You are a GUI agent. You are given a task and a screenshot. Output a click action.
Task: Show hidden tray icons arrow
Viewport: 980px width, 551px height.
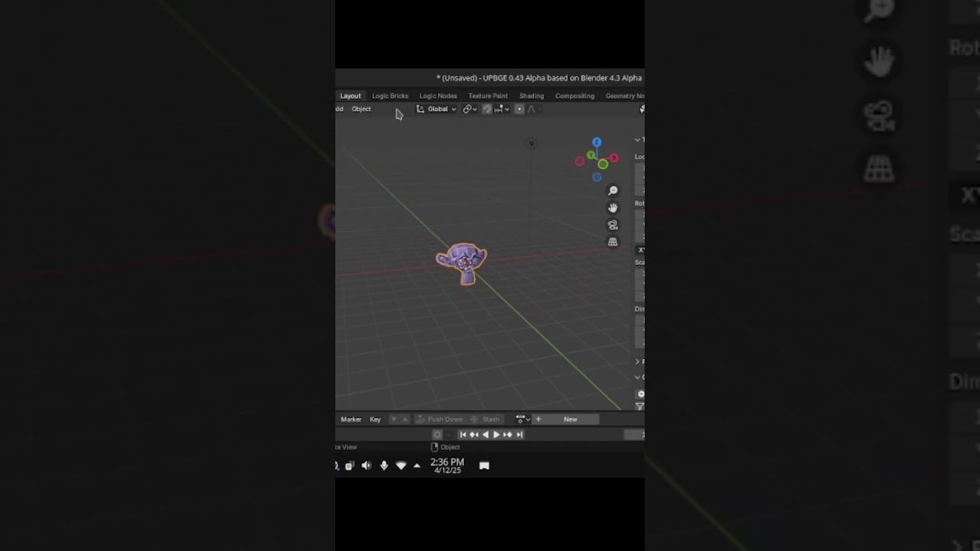[416, 465]
